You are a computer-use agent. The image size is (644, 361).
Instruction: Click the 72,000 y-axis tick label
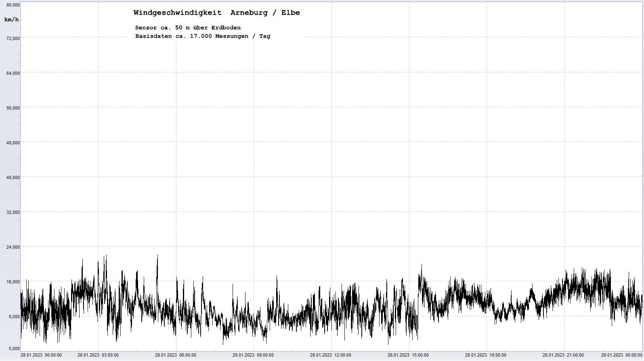(12, 38)
